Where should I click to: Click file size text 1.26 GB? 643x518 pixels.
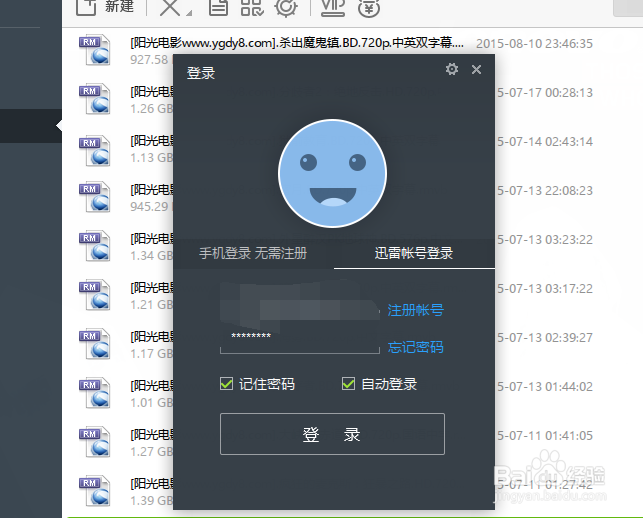pyautogui.click(x=152, y=109)
